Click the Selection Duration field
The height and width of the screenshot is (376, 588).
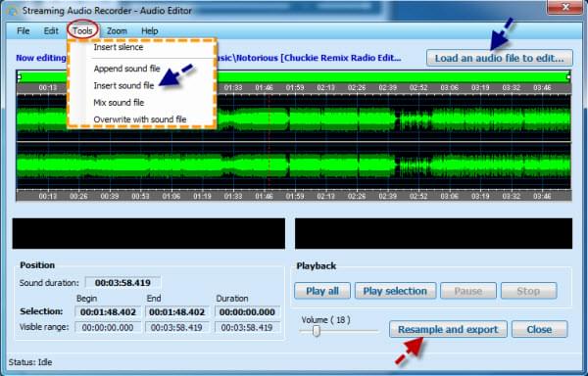(247, 312)
